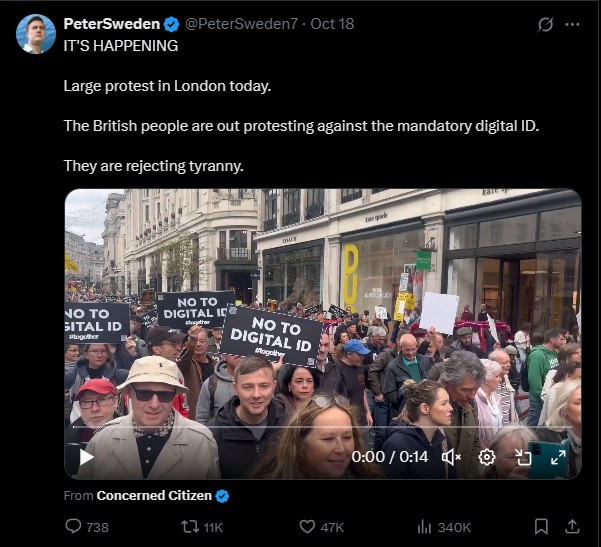Like the post with heart icon
Screen dimensions: 601x547
307,526
